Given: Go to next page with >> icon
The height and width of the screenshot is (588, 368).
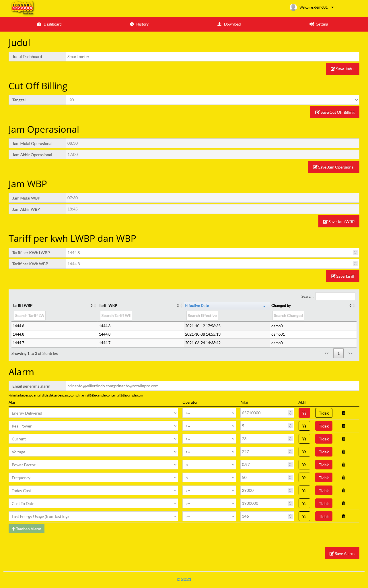Looking at the screenshot, I should coord(350,353).
